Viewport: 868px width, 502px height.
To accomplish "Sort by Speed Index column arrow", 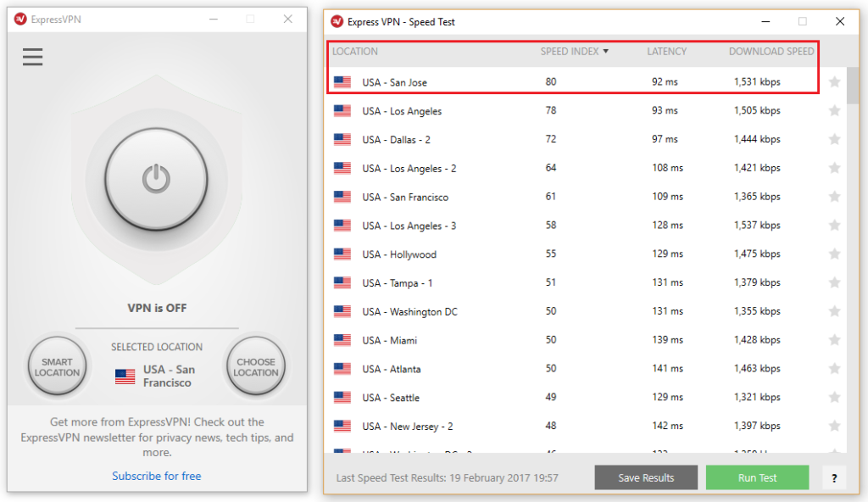I will [605, 52].
